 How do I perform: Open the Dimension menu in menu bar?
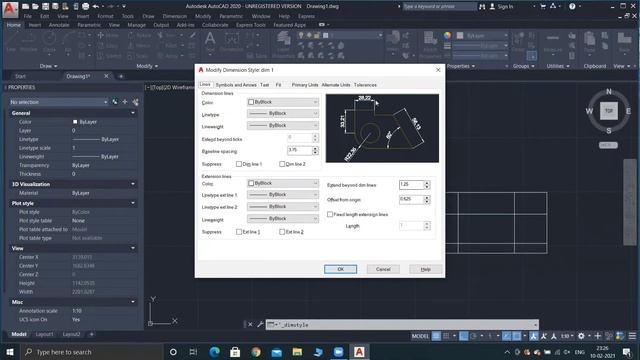[175, 16]
